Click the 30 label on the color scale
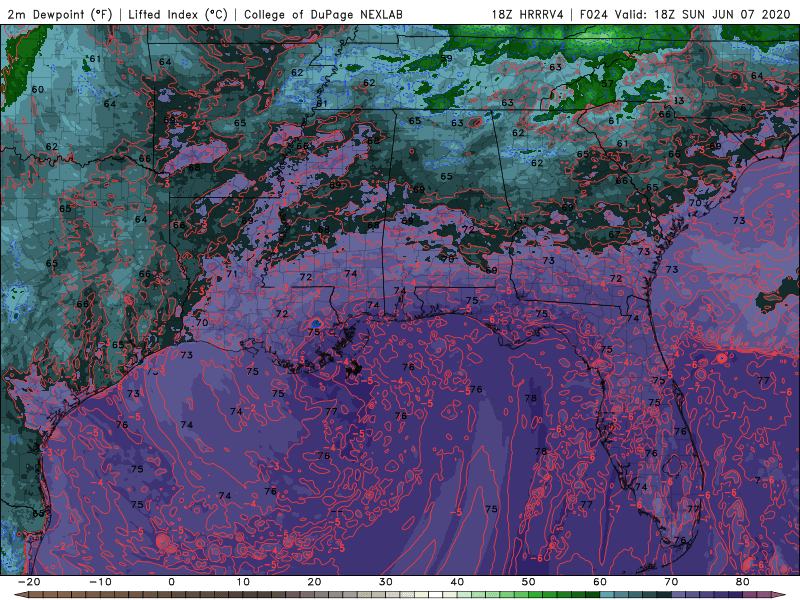 (x=386, y=582)
